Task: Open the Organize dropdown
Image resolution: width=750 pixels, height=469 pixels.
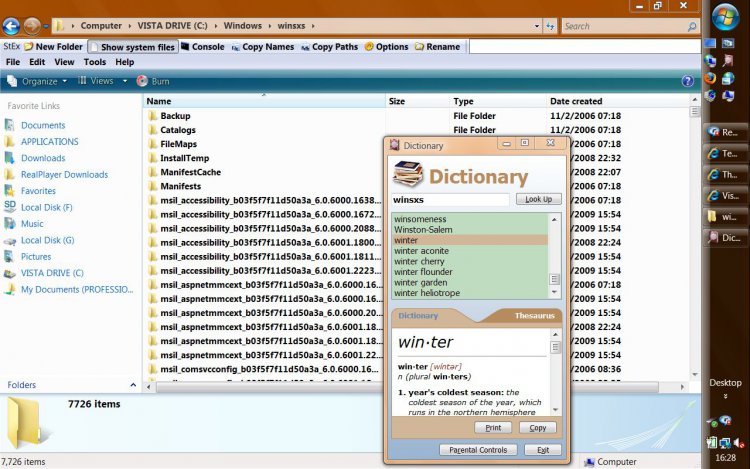Action: (37, 81)
